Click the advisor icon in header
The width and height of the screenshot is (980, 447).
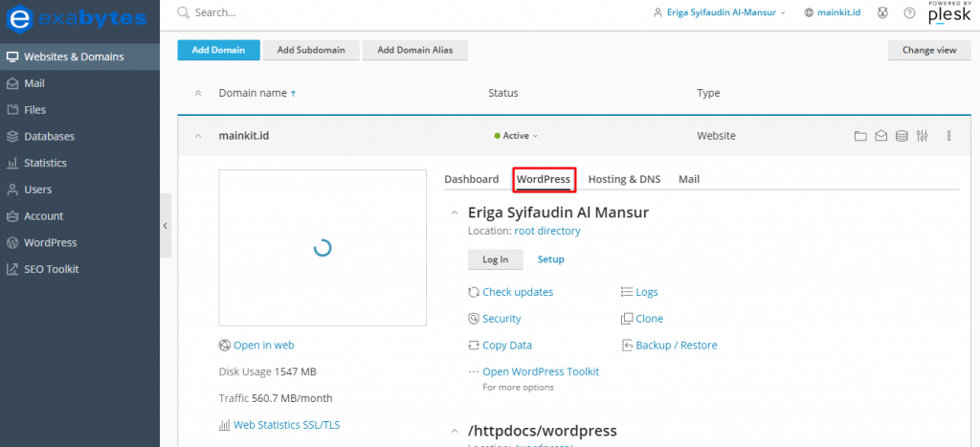click(882, 12)
